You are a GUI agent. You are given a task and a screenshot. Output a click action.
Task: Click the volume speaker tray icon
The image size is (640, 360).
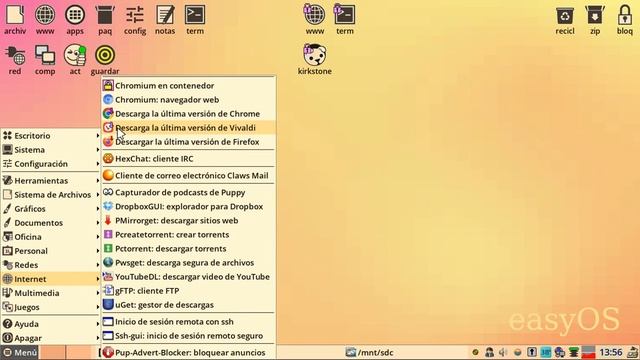coord(503,352)
